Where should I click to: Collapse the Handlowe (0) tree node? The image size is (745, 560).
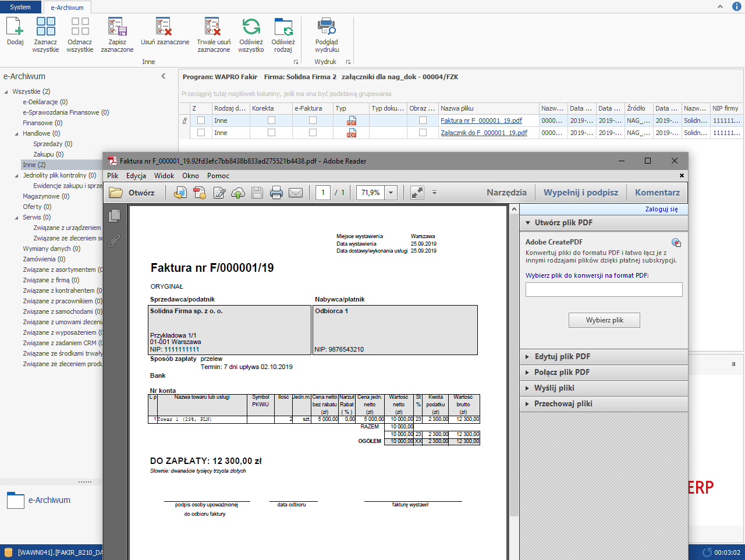coord(17,133)
